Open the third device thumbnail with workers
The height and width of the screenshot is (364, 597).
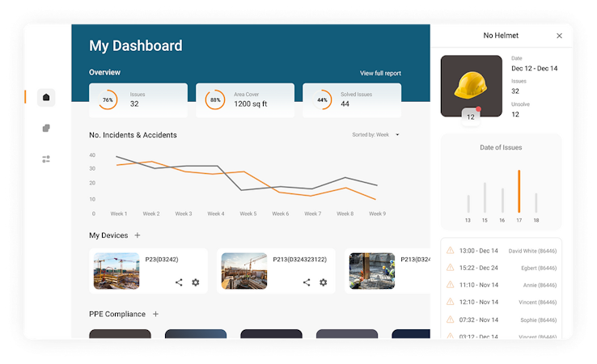click(x=372, y=271)
